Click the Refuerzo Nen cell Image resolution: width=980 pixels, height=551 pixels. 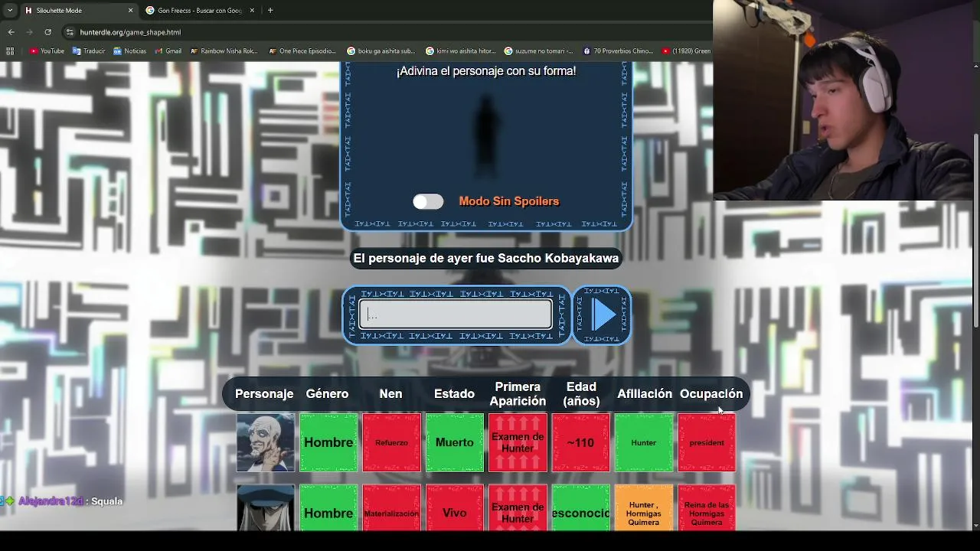click(x=391, y=442)
